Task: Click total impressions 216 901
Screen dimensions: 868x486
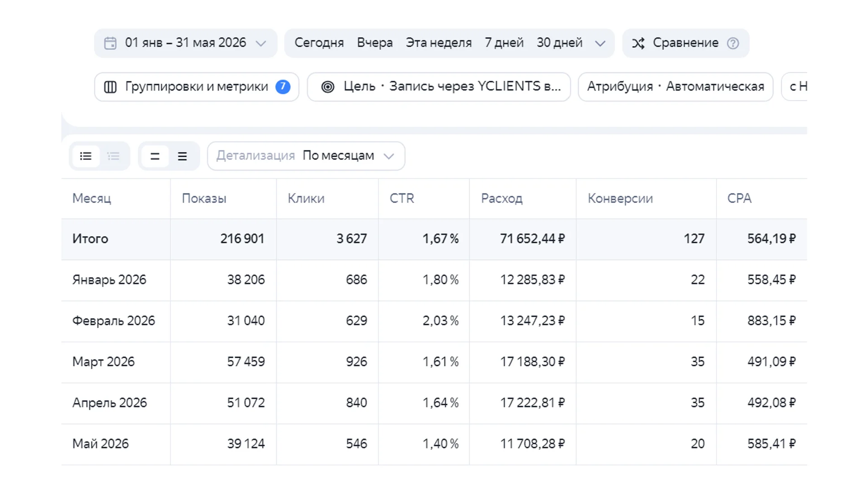Action: coord(242,239)
